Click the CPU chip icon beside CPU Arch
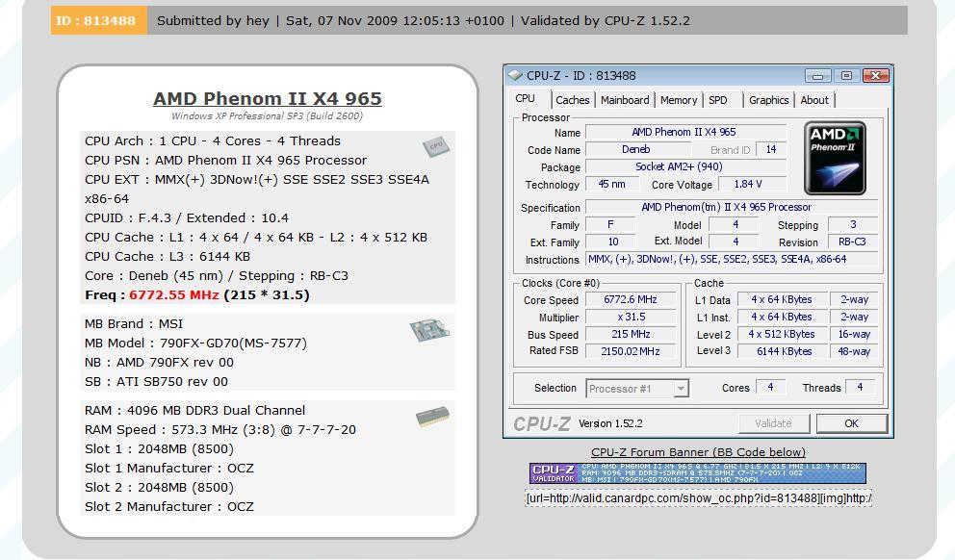 (436, 146)
